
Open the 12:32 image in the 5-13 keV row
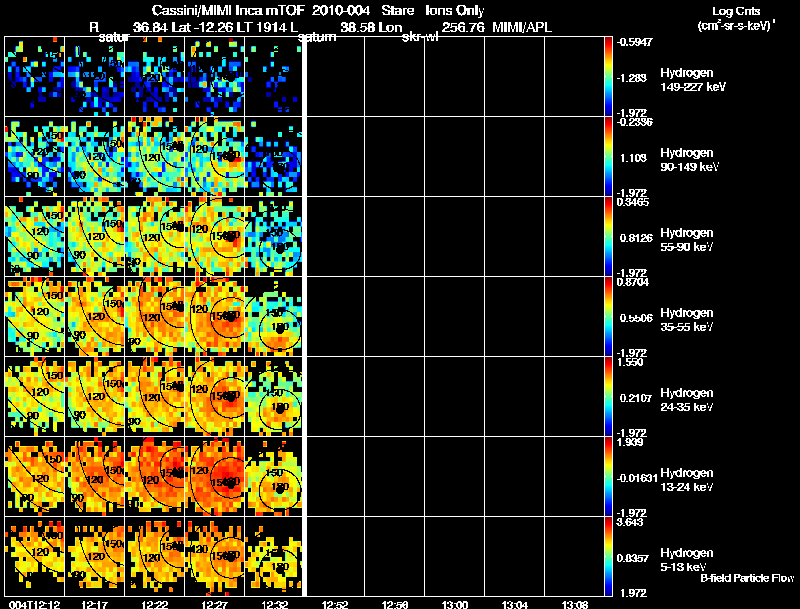(x=274, y=557)
